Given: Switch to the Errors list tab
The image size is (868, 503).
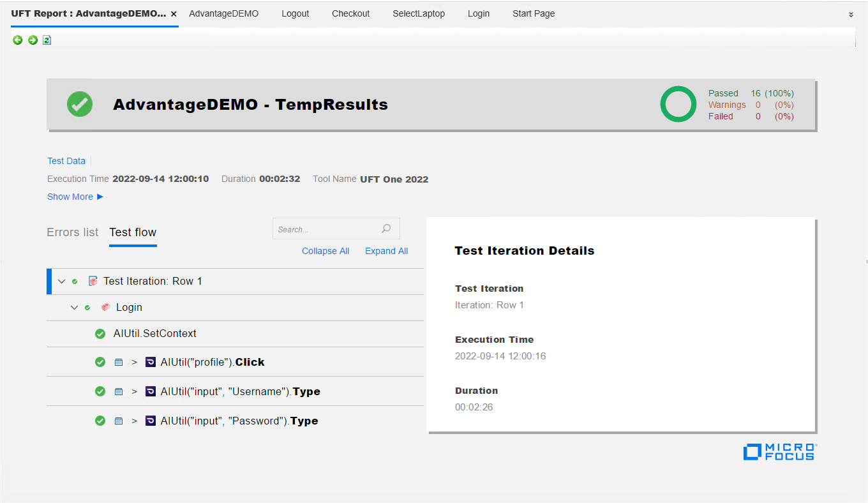Looking at the screenshot, I should [73, 232].
